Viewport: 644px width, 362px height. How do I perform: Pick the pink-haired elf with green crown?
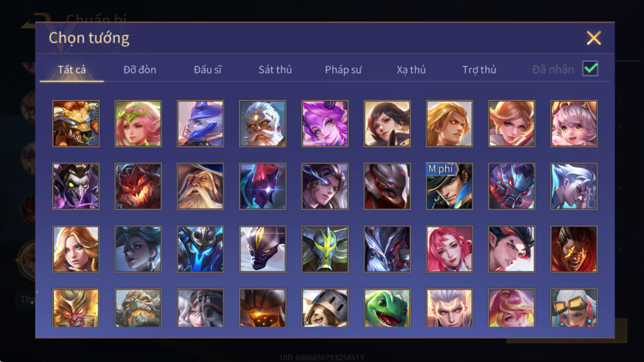pyautogui.click(x=138, y=124)
